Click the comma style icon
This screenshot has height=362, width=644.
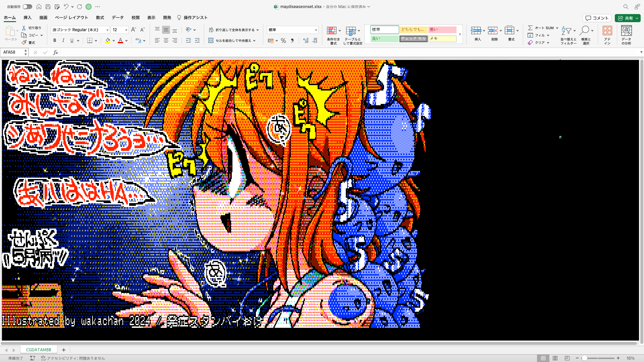click(292, 41)
